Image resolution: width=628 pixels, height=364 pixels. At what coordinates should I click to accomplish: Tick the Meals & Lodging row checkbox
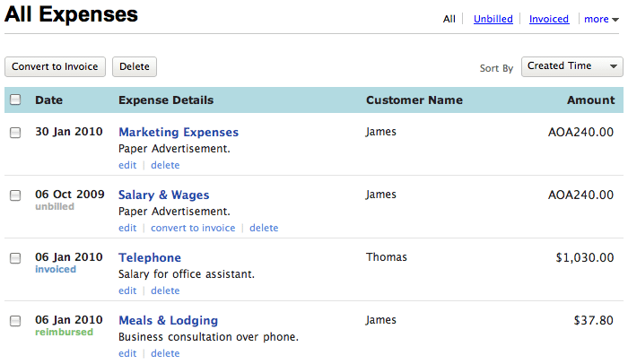coord(15,321)
